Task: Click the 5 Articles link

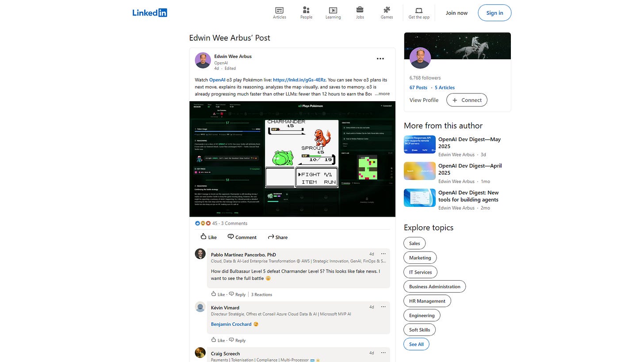Action: click(x=445, y=88)
